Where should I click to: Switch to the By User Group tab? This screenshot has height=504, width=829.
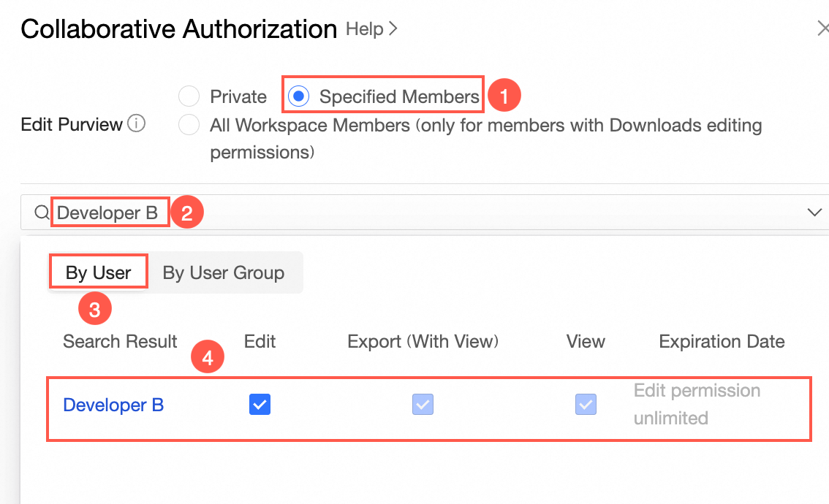pos(223,273)
